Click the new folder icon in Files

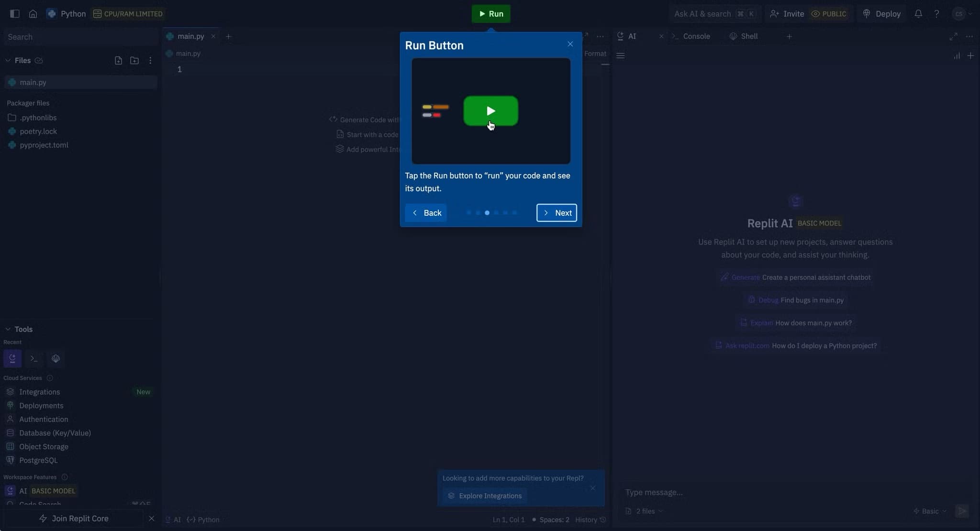[134, 60]
